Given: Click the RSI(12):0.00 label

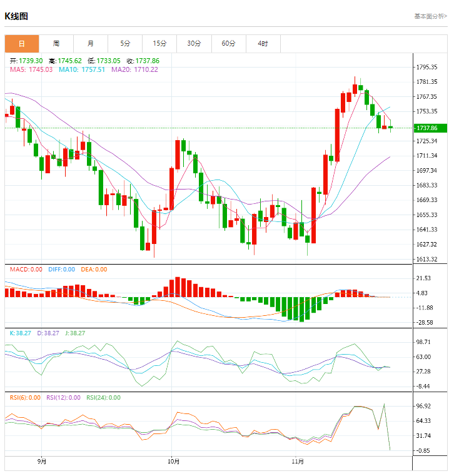Looking at the screenshot, I should [x=63, y=398].
